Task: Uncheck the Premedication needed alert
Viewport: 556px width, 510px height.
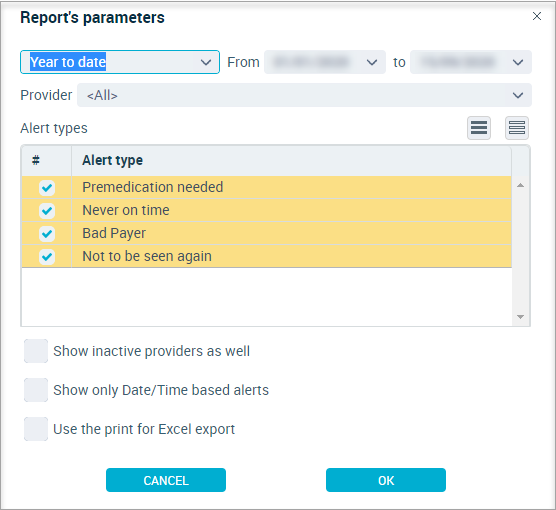Action: (47, 188)
